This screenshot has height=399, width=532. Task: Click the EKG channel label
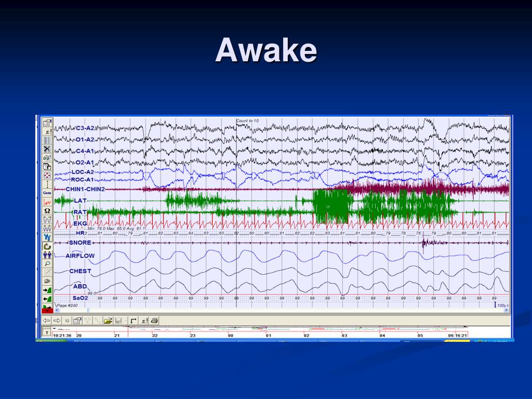80,223
